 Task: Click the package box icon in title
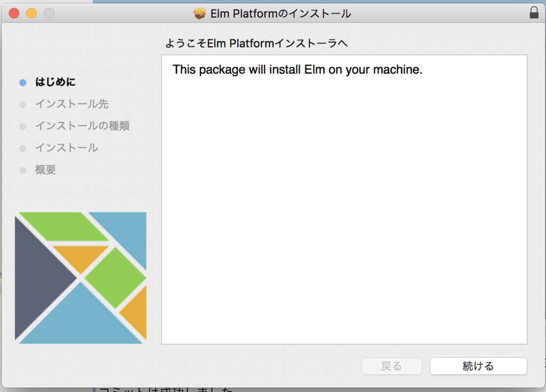[x=199, y=13]
